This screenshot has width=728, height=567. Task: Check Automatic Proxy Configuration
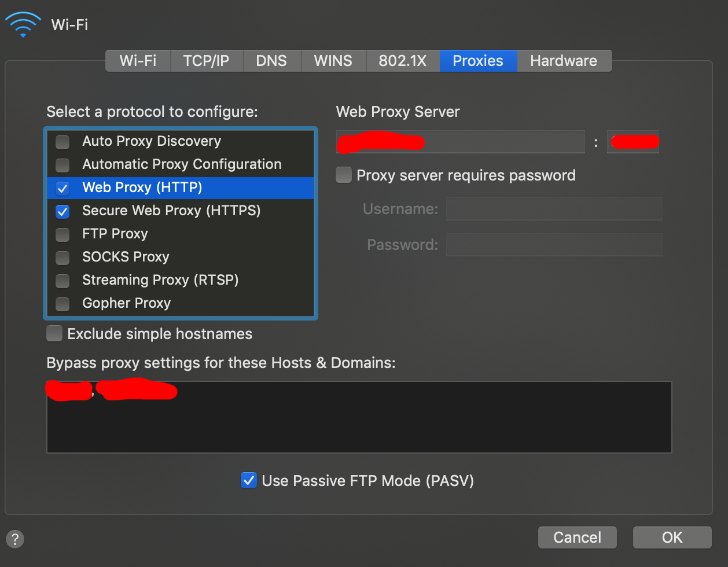click(62, 165)
